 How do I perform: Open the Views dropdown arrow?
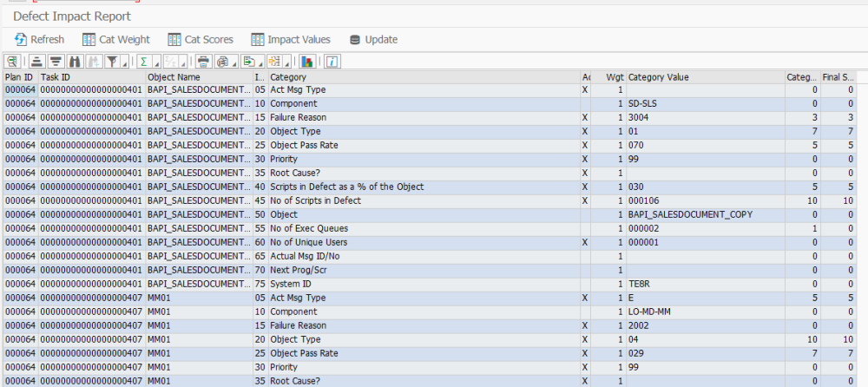pos(234,62)
